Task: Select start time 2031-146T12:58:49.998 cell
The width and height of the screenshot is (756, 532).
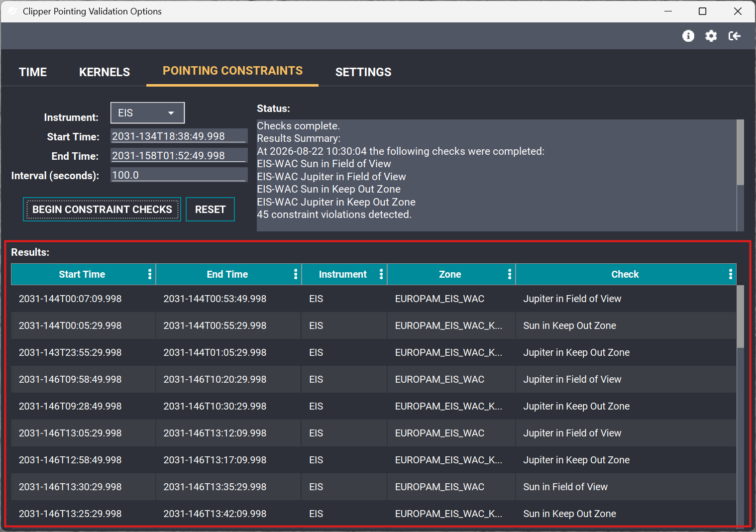Action: point(84,460)
